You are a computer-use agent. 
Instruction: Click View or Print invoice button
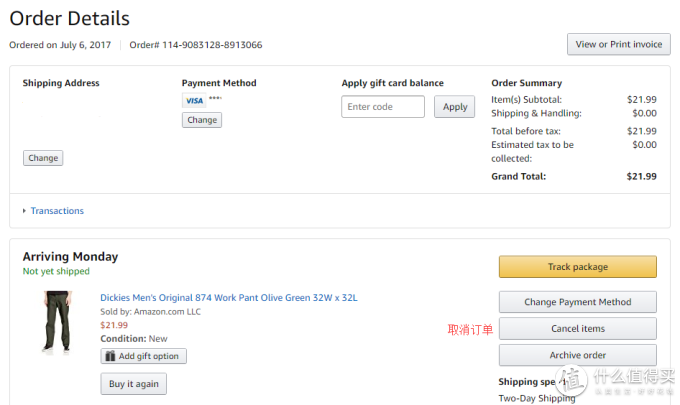(618, 44)
